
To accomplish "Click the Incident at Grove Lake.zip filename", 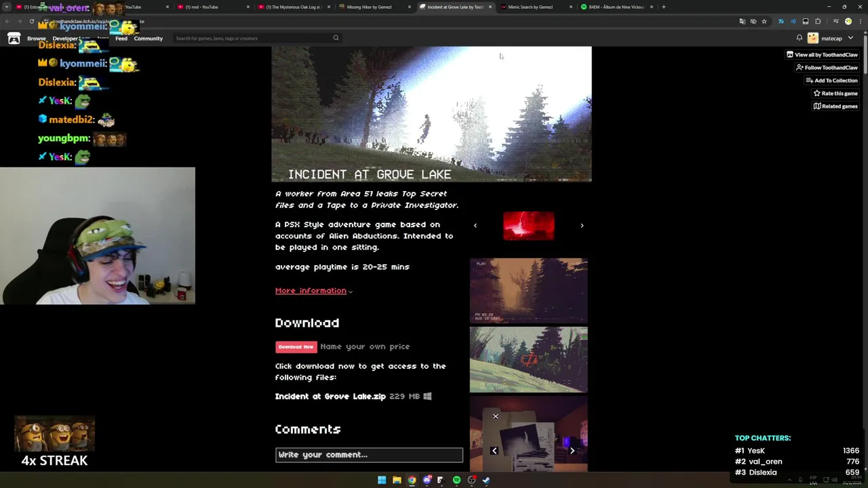I will tap(330, 396).
